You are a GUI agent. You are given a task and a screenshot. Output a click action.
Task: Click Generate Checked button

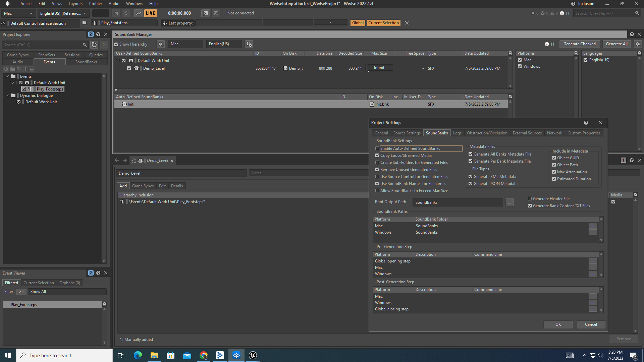(x=579, y=44)
